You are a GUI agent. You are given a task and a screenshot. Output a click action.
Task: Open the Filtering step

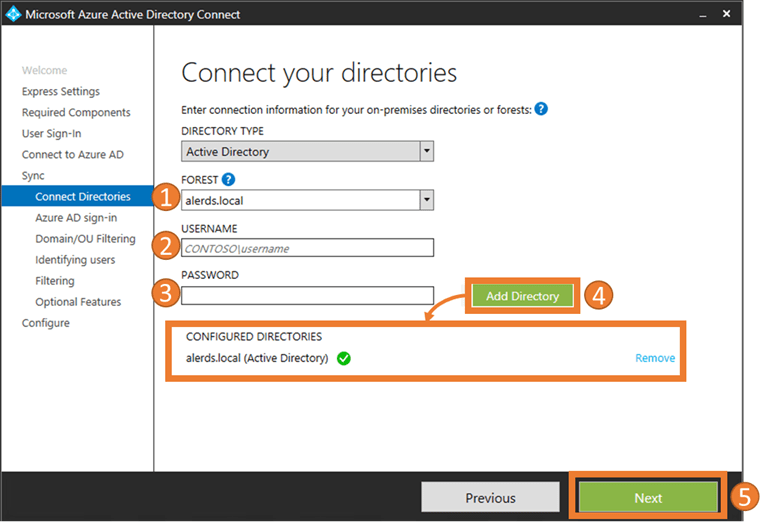(55, 280)
